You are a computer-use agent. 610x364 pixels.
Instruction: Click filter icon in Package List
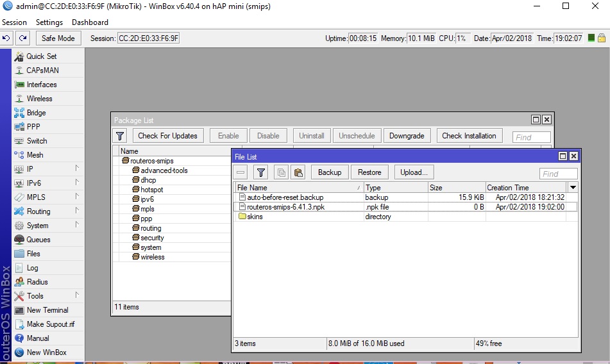point(120,136)
